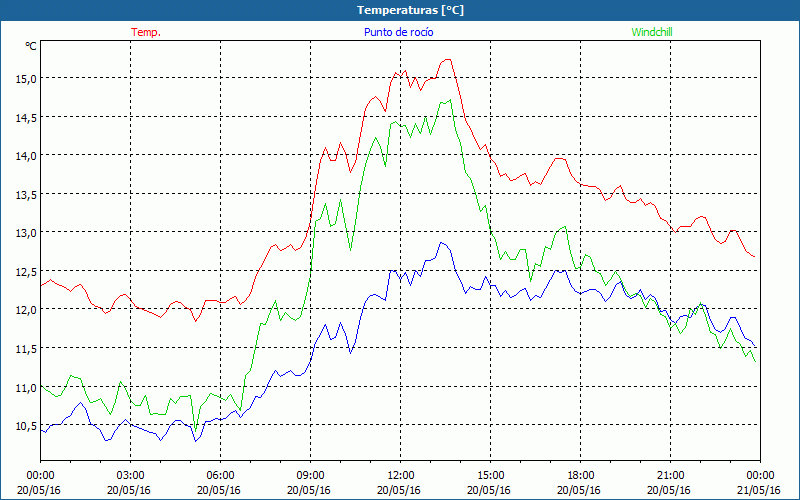The width and height of the screenshot is (800, 500).
Task: Click the 12:00 time axis label
Action: (x=401, y=476)
